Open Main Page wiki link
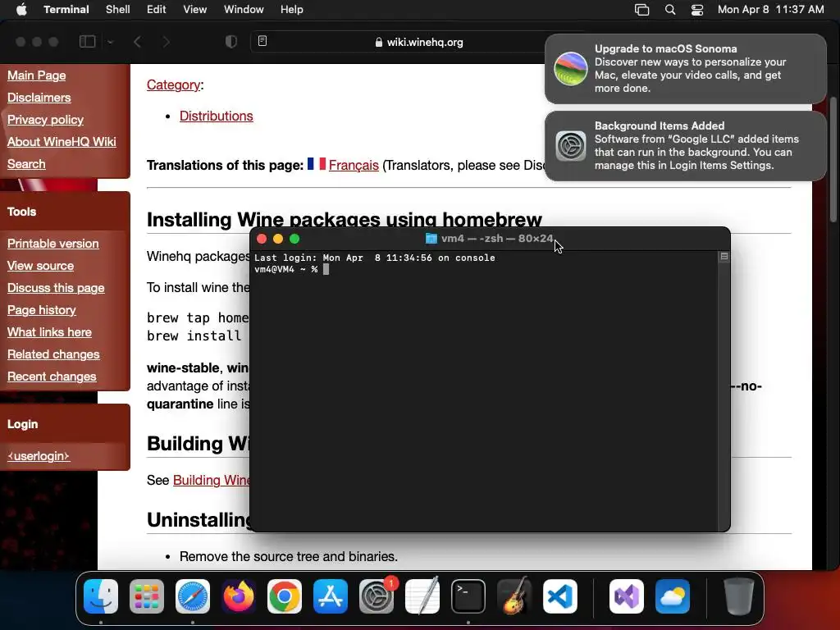The image size is (840, 630). click(x=36, y=75)
